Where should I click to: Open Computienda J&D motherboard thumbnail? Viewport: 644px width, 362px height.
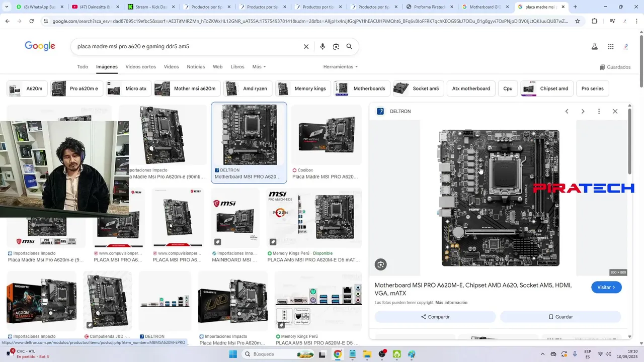107,300
